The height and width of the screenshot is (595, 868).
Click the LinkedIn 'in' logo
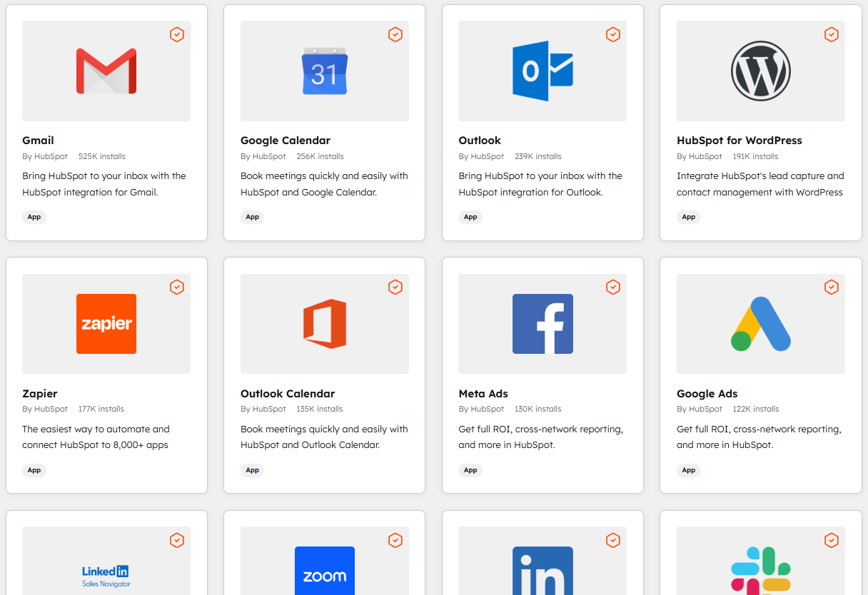[x=542, y=571]
